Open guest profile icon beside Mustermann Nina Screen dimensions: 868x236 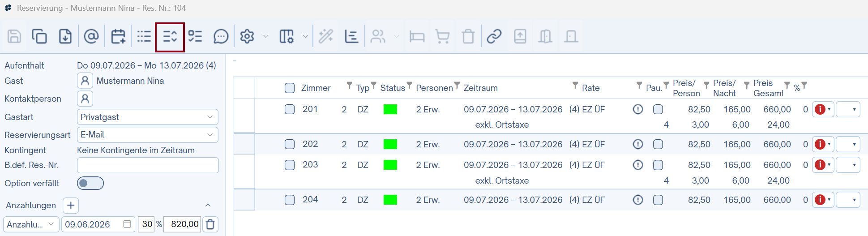85,81
